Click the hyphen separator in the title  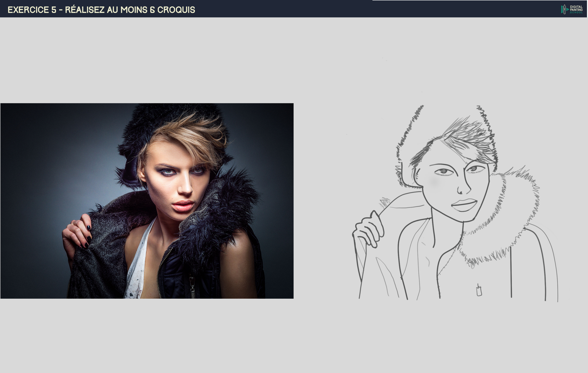[x=61, y=10]
